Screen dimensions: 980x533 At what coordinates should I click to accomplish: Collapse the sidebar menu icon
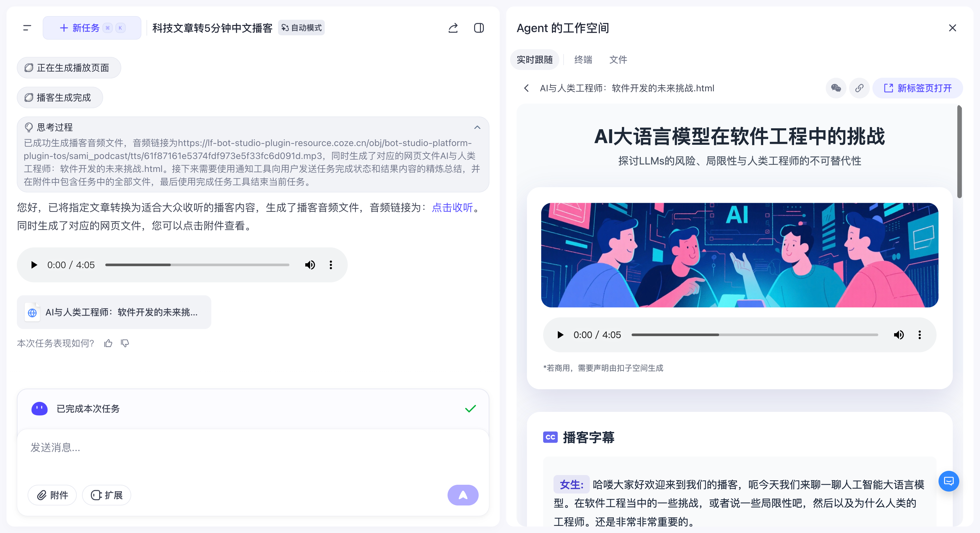click(x=27, y=28)
